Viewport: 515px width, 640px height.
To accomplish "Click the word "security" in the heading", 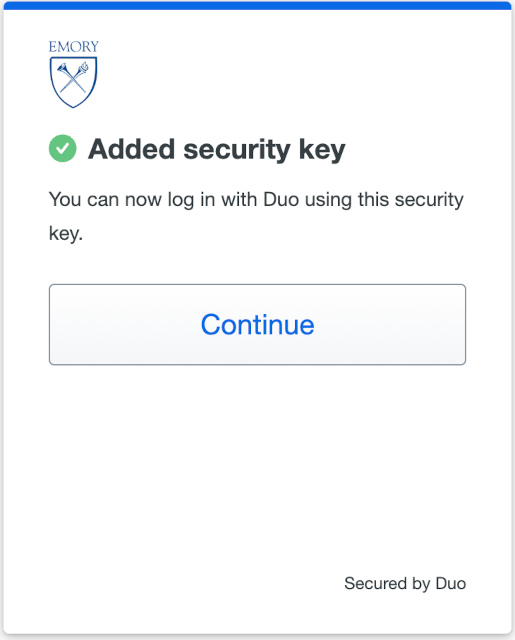I will click(237, 150).
